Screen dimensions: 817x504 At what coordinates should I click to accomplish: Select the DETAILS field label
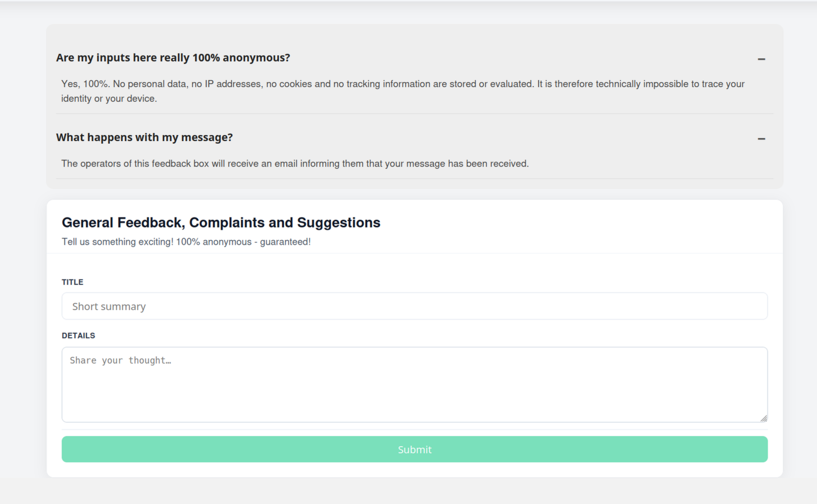[x=78, y=335]
